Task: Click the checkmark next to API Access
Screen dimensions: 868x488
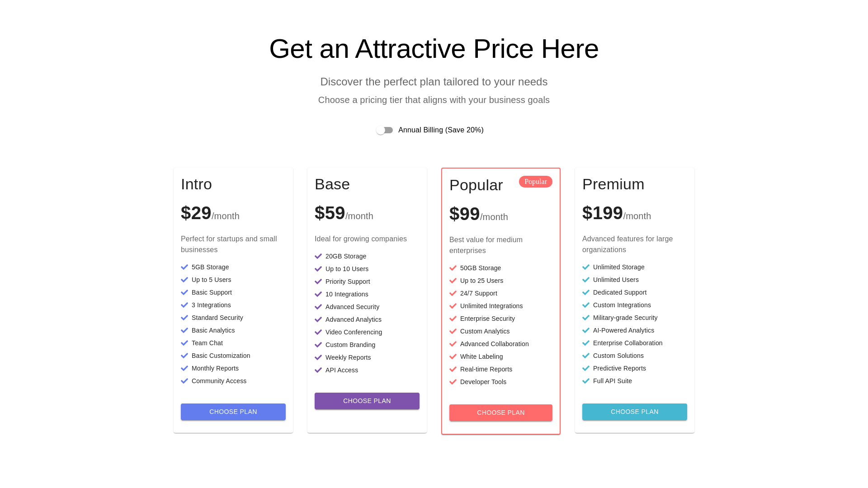Action: (x=318, y=370)
